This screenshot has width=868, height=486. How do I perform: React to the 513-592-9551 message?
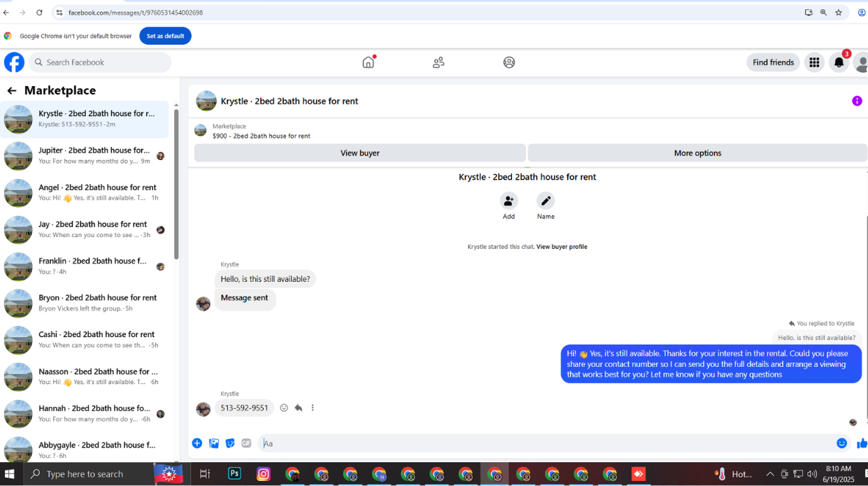point(284,408)
